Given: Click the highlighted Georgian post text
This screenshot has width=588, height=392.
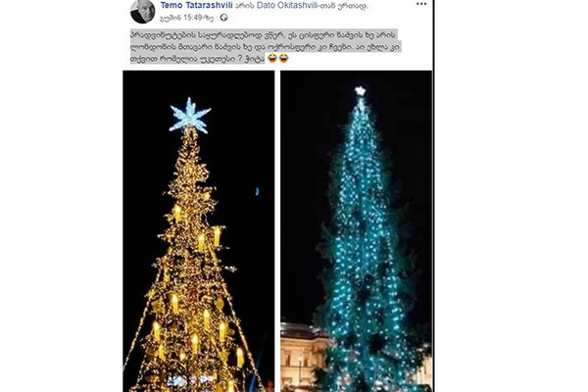Looking at the screenshot, I should pos(266,46).
